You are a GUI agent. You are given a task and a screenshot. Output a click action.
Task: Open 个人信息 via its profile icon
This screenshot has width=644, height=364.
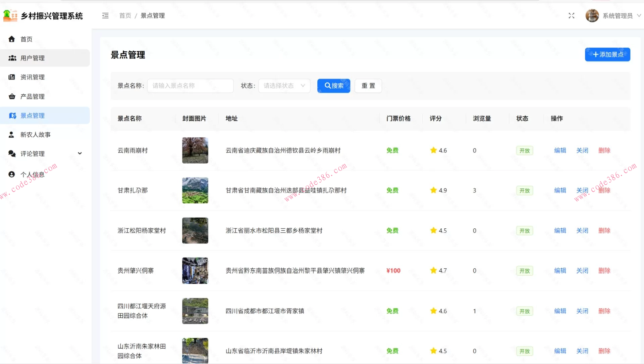click(x=11, y=174)
